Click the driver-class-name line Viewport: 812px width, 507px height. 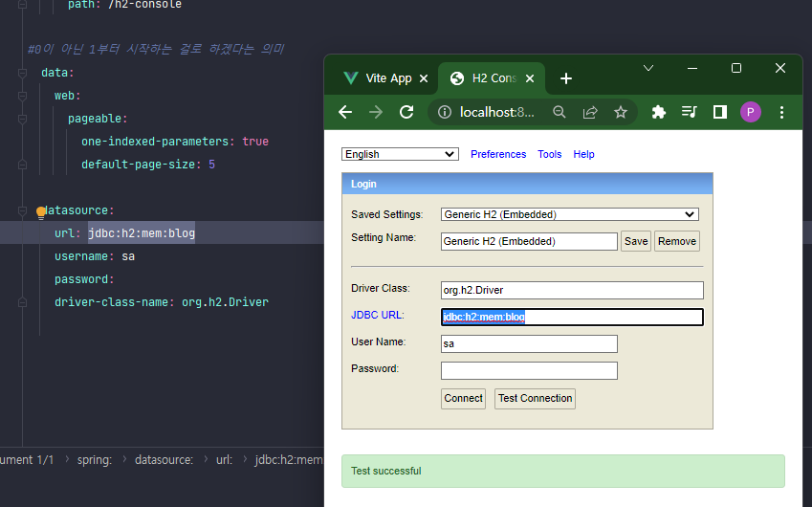(162, 302)
